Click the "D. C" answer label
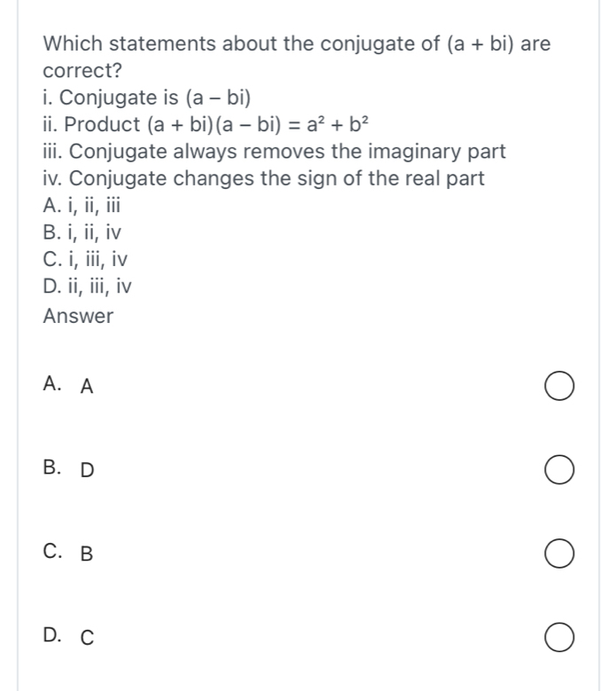 68,637
